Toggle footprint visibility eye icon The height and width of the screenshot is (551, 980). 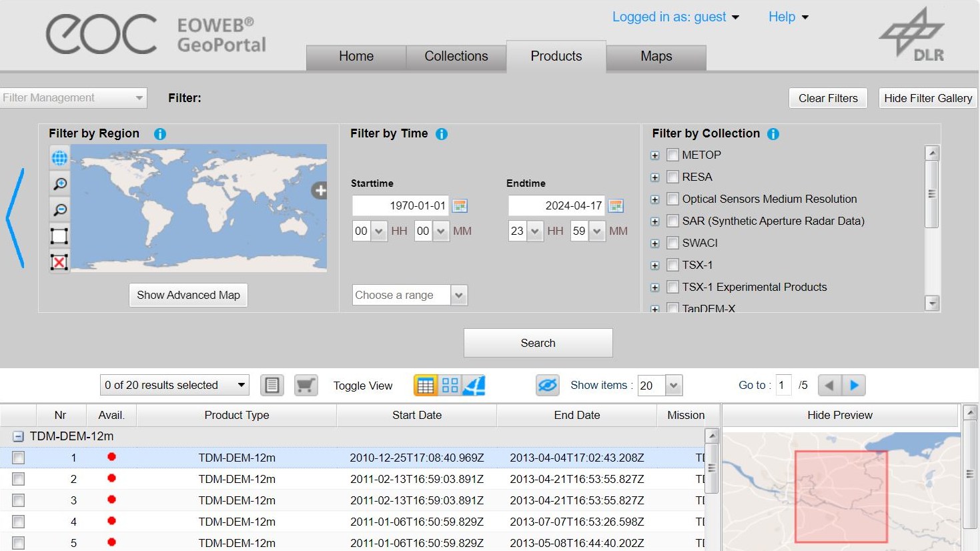click(x=547, y=385)
